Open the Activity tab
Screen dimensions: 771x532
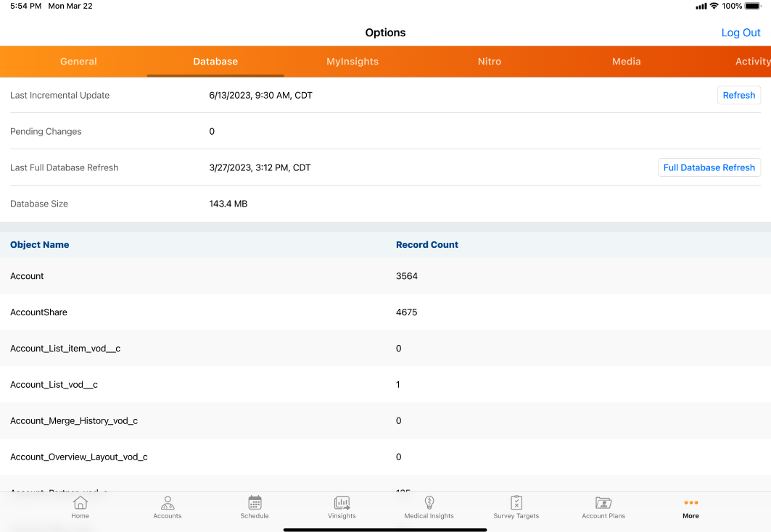coord(752,62)
